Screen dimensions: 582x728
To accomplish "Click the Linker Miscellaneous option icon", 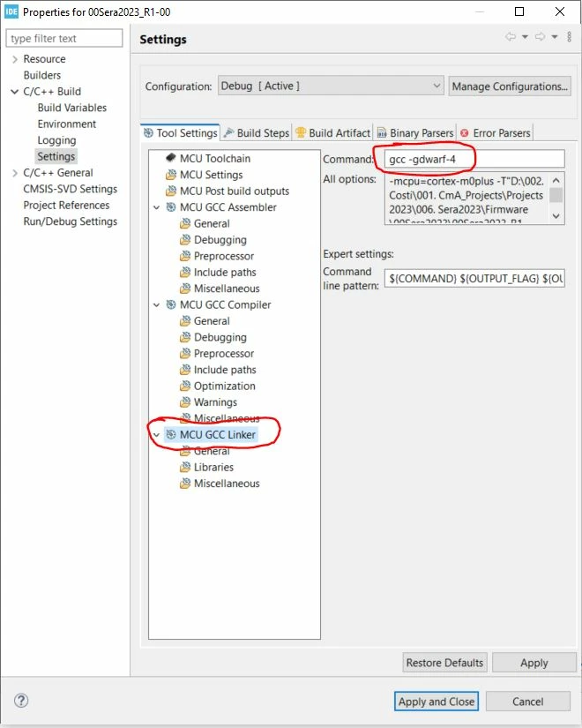I will (x=184, y=484).
